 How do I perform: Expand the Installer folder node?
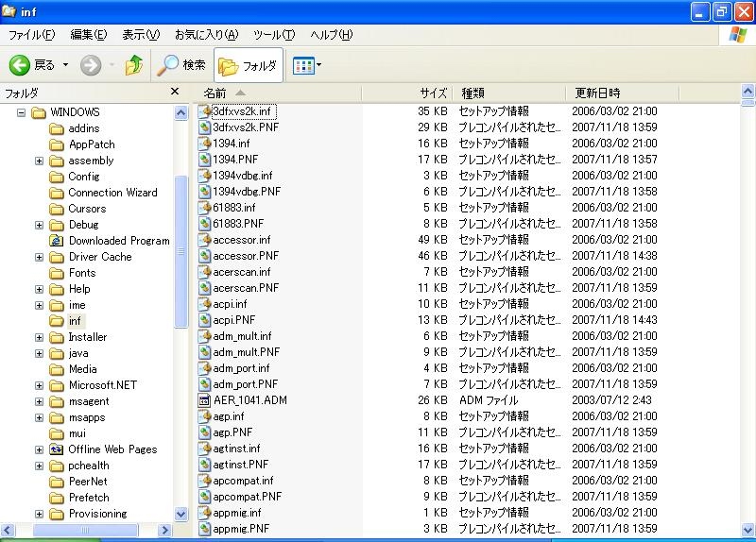point(39,337)
